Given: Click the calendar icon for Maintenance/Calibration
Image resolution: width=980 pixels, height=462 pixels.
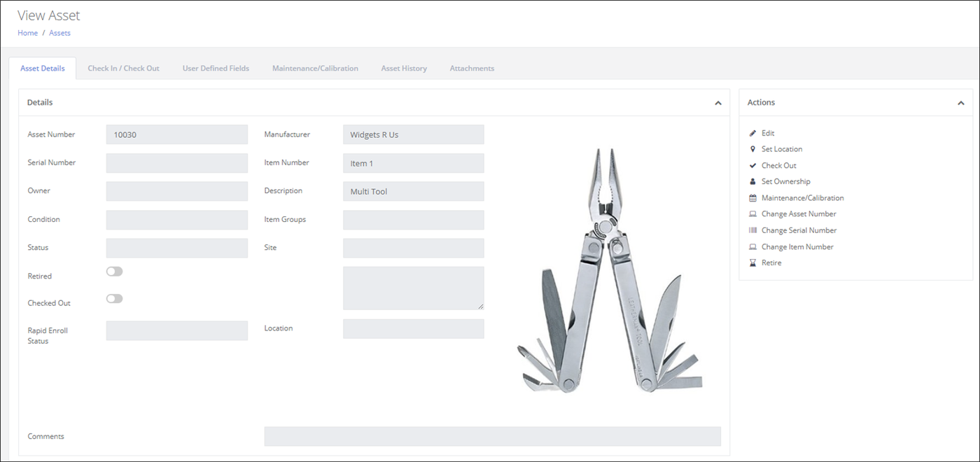Looking at the screenshot, I should click(752, 198).
